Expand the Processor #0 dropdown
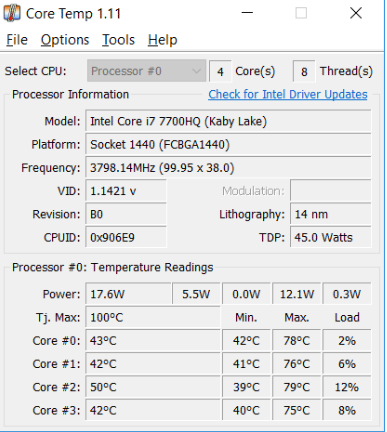387x432 pixels. click(x=146, y=71)
